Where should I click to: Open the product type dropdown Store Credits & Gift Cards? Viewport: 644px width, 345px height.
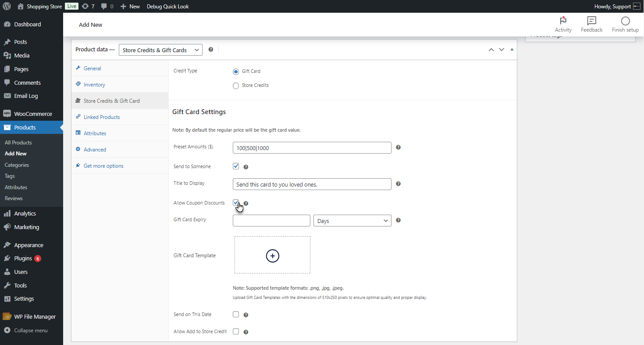pyautogui.click(x=160, y=50)
